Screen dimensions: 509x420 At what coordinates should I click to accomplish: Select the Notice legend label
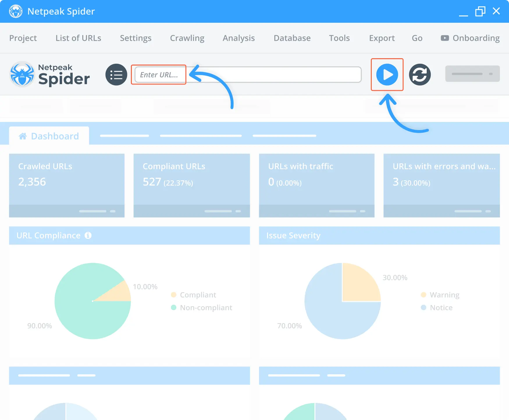441,308
